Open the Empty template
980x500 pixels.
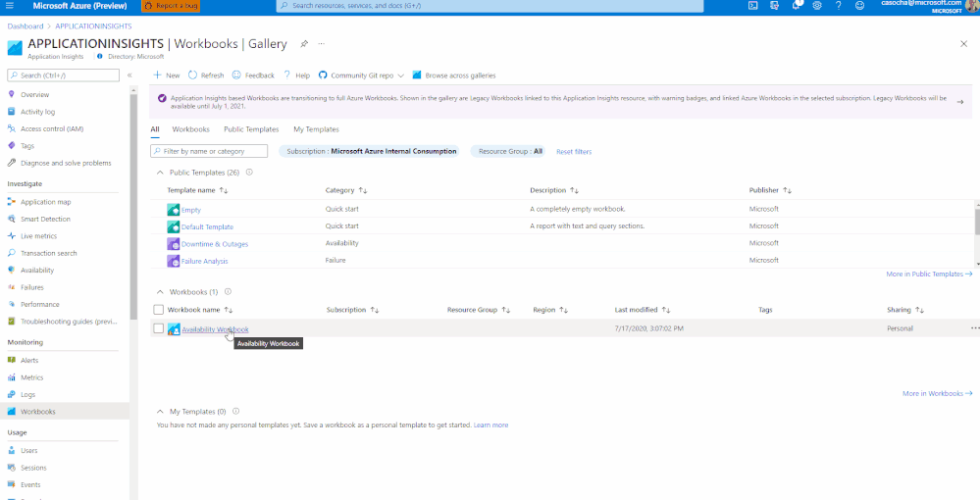click(x=191, y=210)
